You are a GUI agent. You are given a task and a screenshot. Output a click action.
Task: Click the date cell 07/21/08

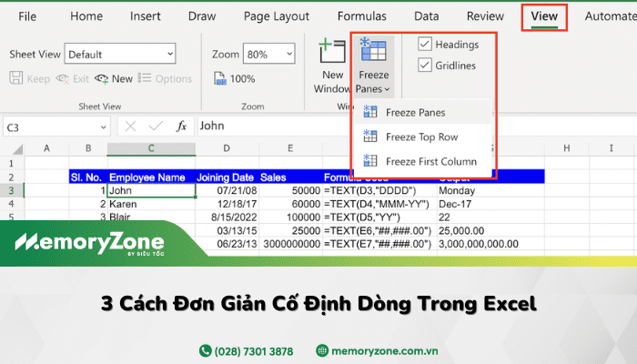click(x=227, y=190)
